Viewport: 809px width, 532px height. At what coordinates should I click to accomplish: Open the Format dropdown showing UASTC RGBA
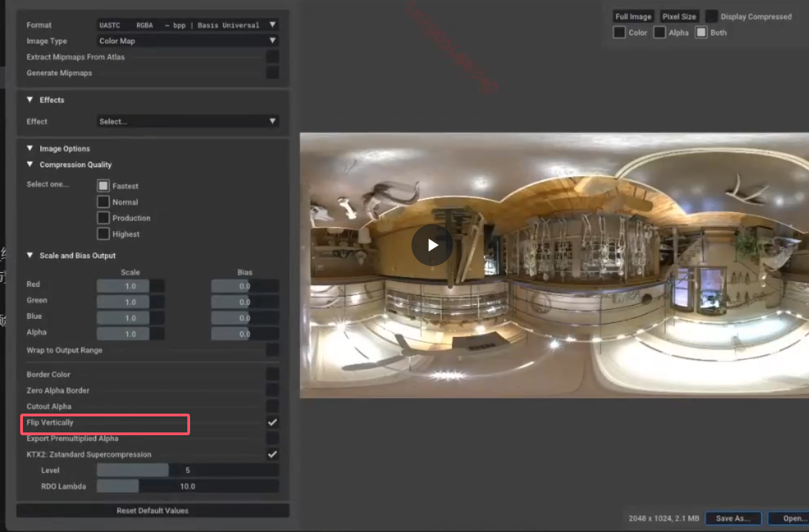pyautogui.click(x=188, y=25)
